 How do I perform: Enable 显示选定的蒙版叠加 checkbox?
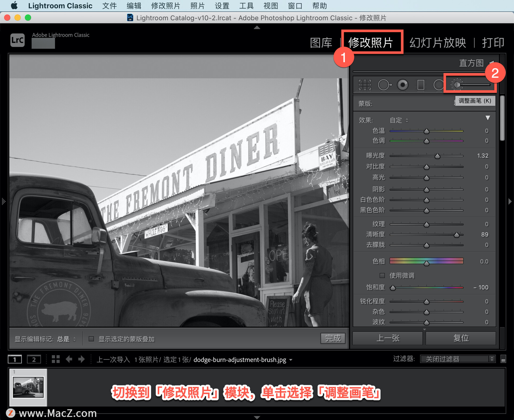91,339
